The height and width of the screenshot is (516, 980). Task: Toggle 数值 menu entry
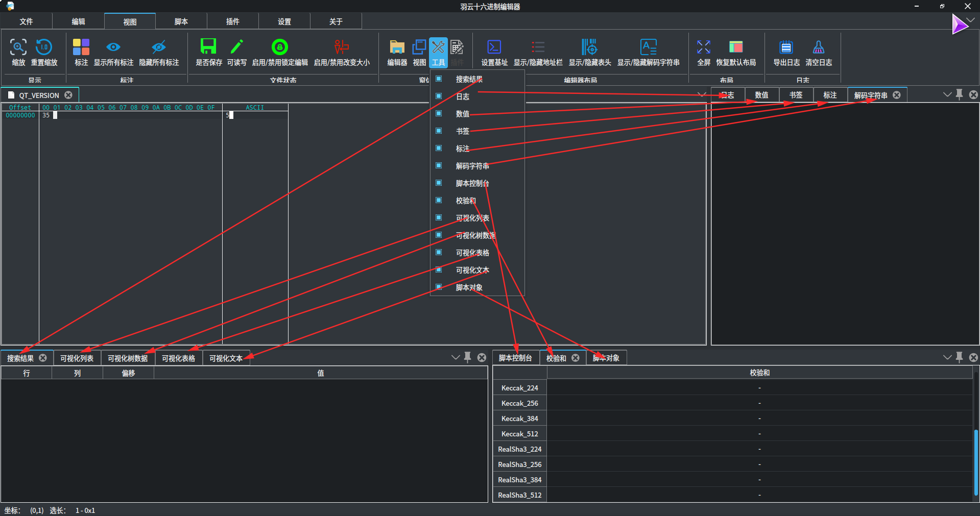click(477, 114)
